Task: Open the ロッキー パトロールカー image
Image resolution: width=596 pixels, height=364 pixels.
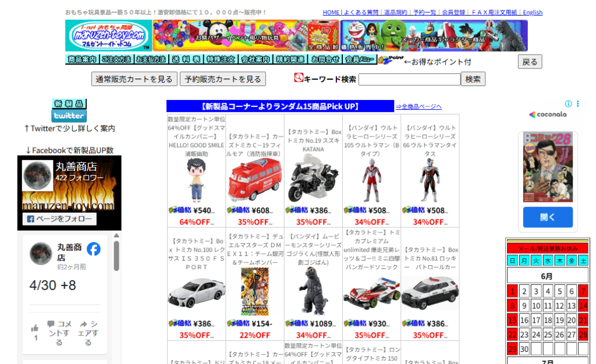Action: (x=430, y=292)
